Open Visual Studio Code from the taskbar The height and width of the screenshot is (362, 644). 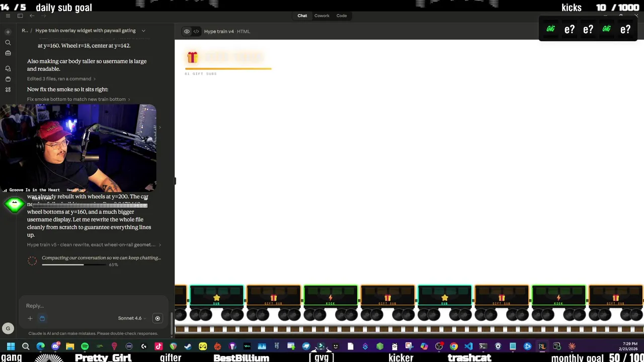[x=468, y=346]
